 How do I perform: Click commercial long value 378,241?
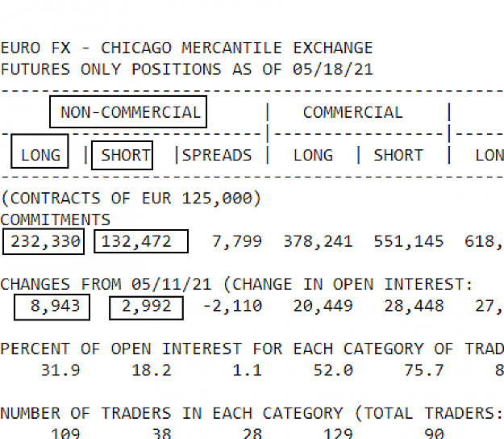click(318, 241)
